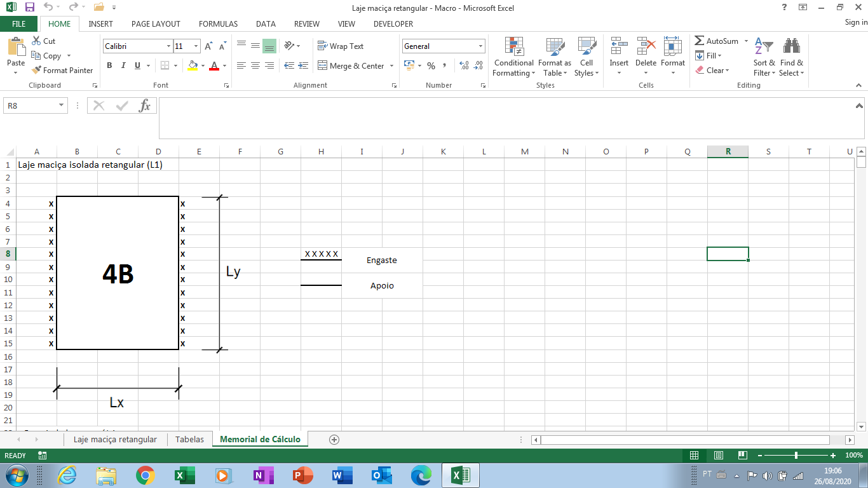868x488 pixels.
Task: Open the font size dropdown
Action: [196, 46]
